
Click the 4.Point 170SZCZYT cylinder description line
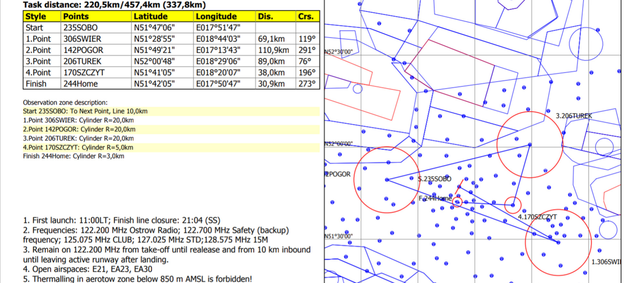pos(78,148)
